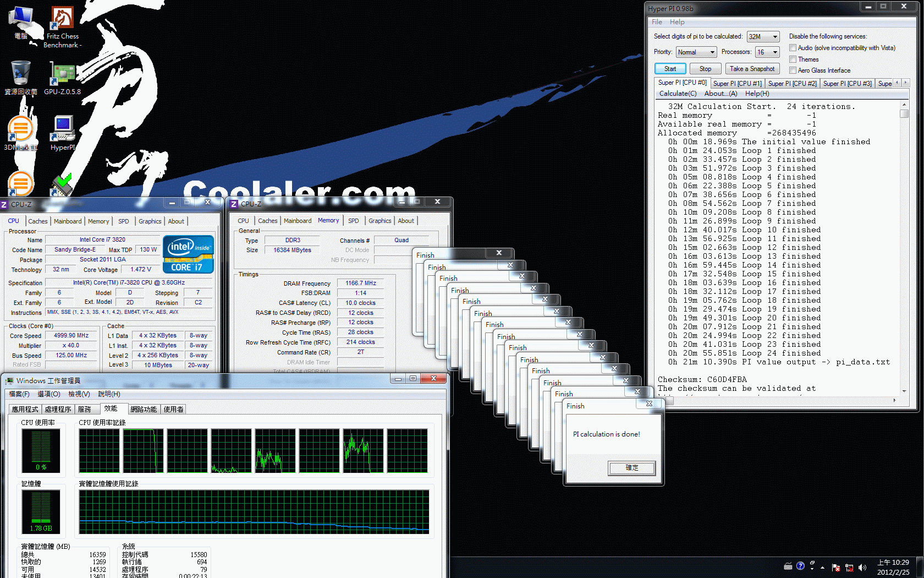The height and width of the screenshot is (578, 924).
Task: Close the topmost Finish dialog with X
Action: 649,403
